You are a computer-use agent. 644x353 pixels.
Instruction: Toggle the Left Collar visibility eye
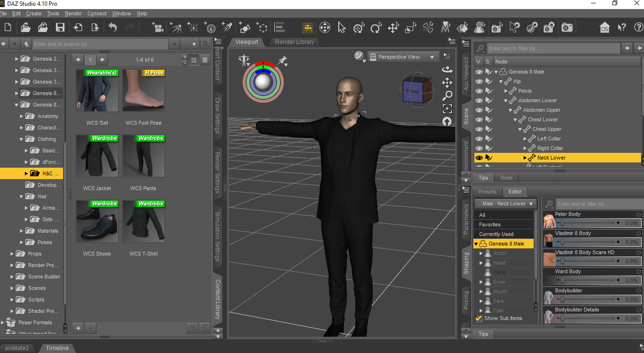(479, 139)
